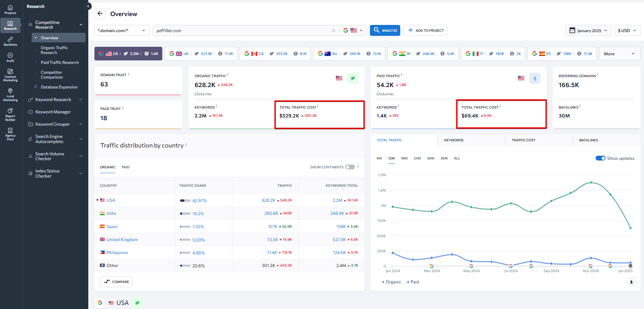
Task: Open the Traffic Cost chart tab
Action: (x=539, y=140)
